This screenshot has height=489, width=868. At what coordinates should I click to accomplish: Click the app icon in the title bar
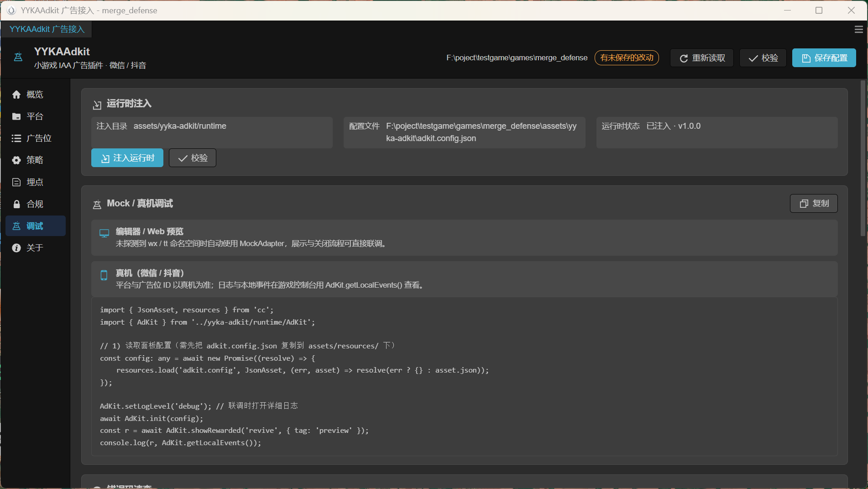(11, 10)
